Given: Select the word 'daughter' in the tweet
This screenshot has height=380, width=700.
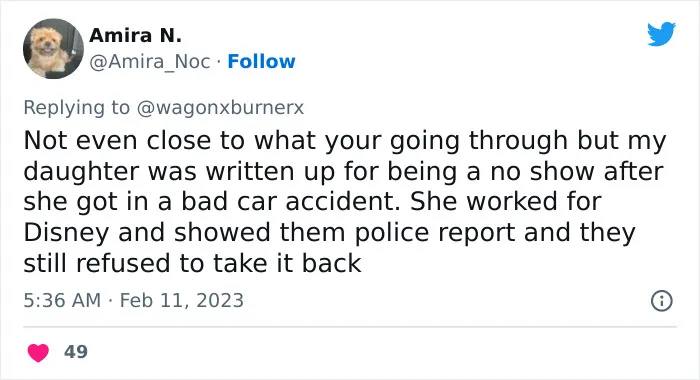Looking at the screenshot, I should tap(81, 171).
